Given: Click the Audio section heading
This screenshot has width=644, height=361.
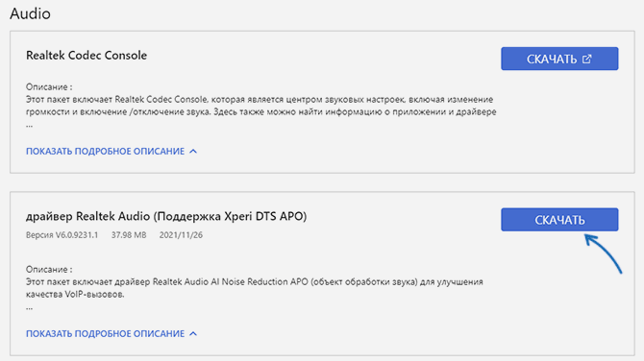Looking at the screenshot, I should coord(31,13).
